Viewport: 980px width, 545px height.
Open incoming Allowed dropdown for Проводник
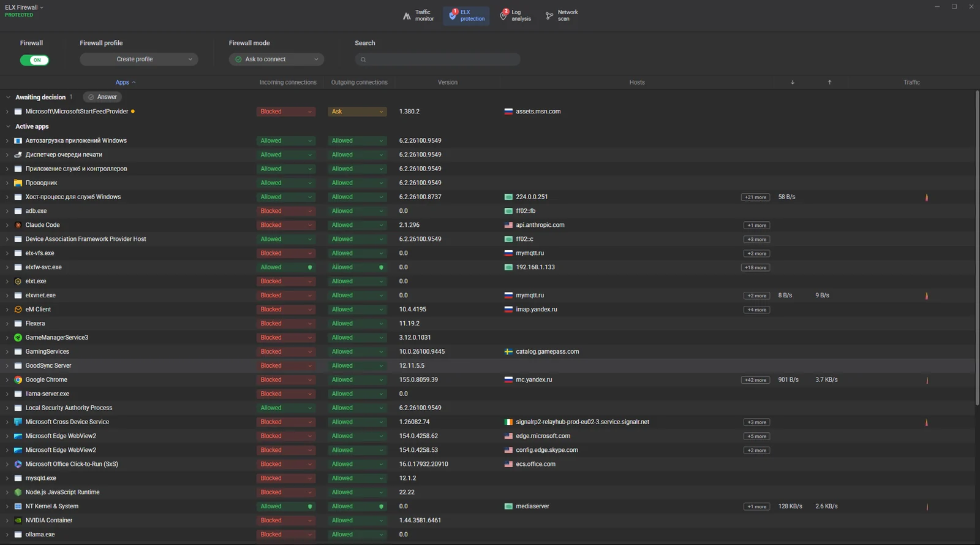click(286, 183)
